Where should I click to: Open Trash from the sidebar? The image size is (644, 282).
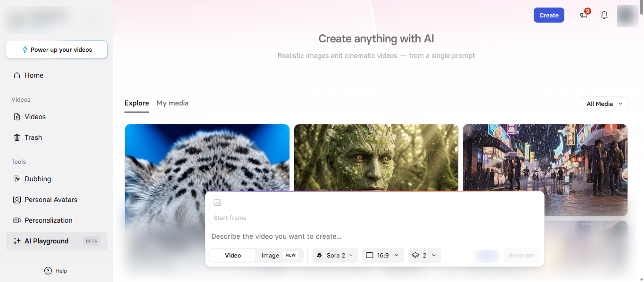point(33,137)
